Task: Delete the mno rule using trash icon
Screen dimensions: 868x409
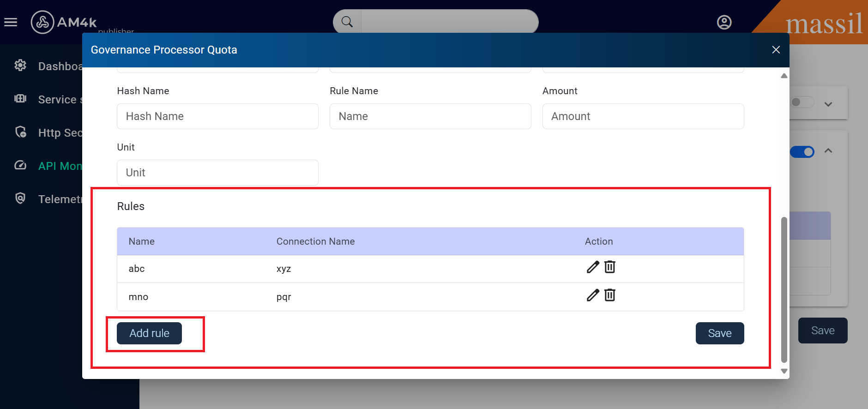Action: [610, 295]
